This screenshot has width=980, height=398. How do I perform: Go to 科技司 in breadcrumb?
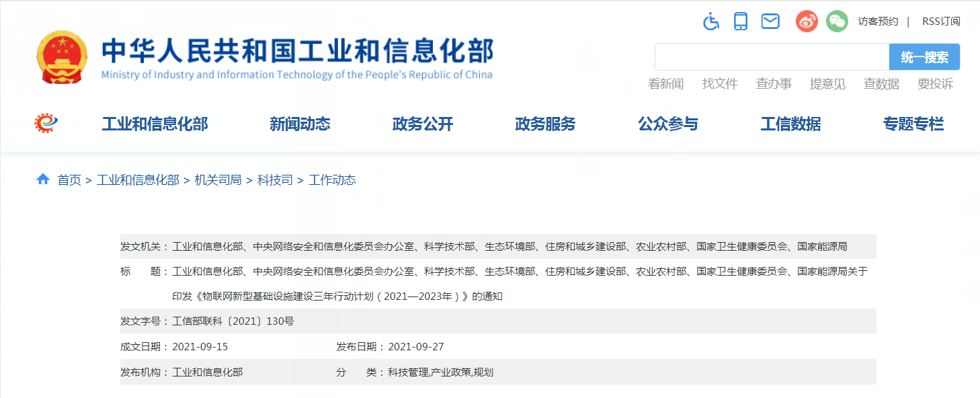coord(275,180)
